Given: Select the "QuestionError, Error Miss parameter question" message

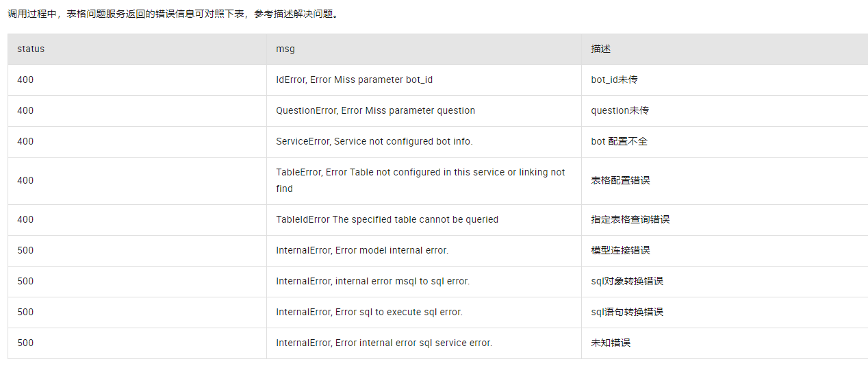Looking at the screenshot, I should (x=375, y=111).
